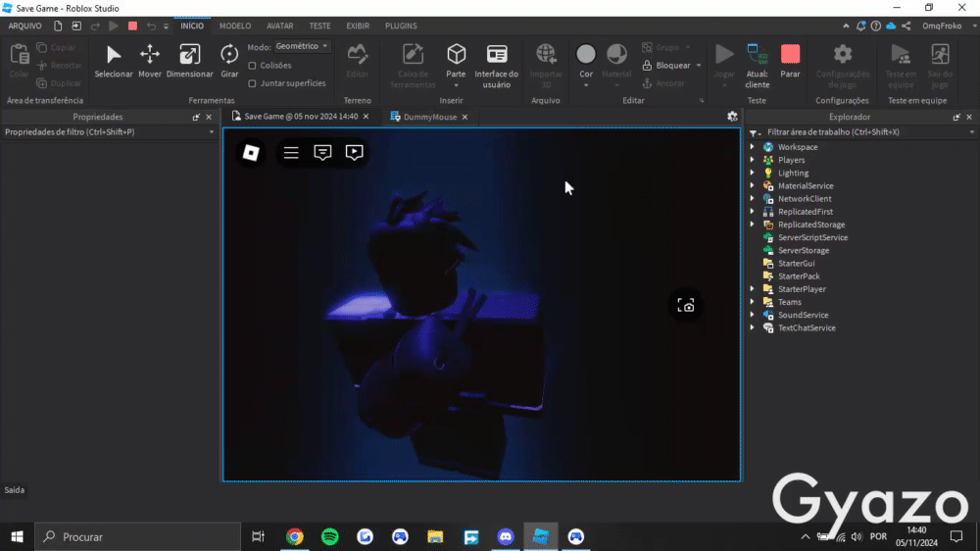The width and height of the screenshot is (980, 551).
Task: Activate the Girar rotate tool
Action: 229,56
